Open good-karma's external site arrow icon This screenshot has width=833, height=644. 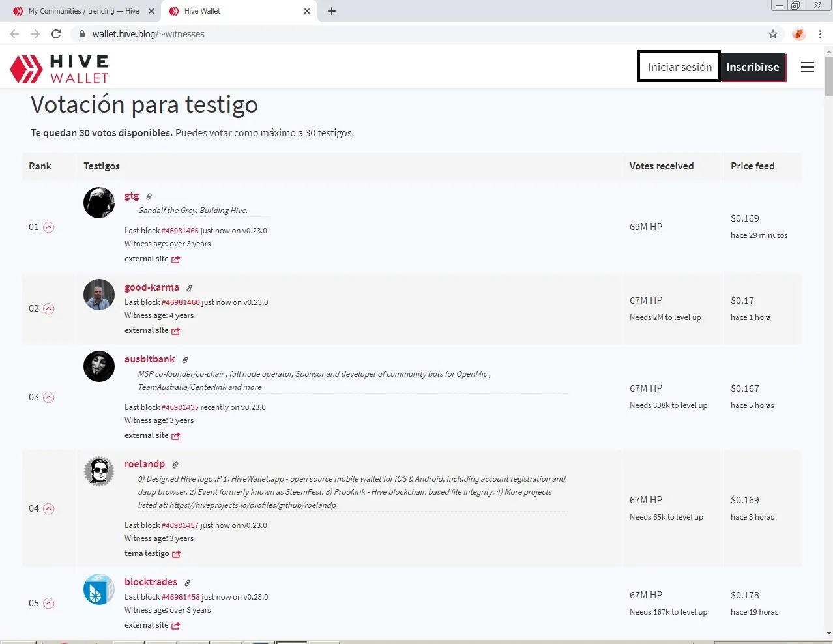[x=176, y=331]
